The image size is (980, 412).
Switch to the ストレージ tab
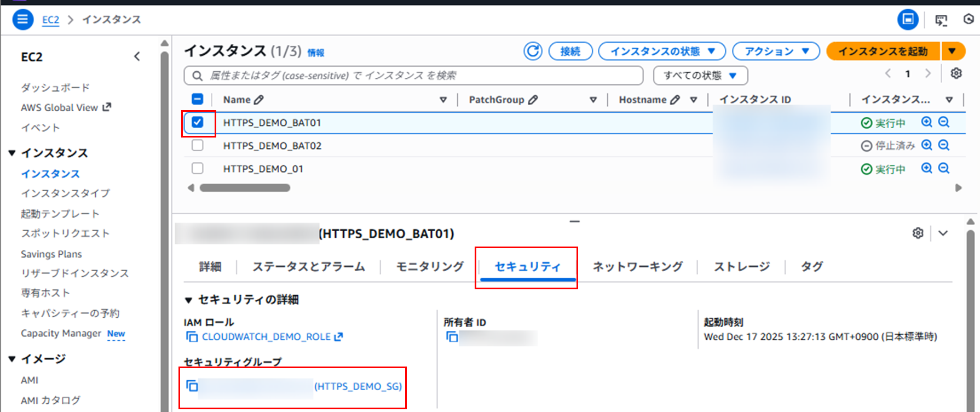pyautogui.click(x=742, y=267)
